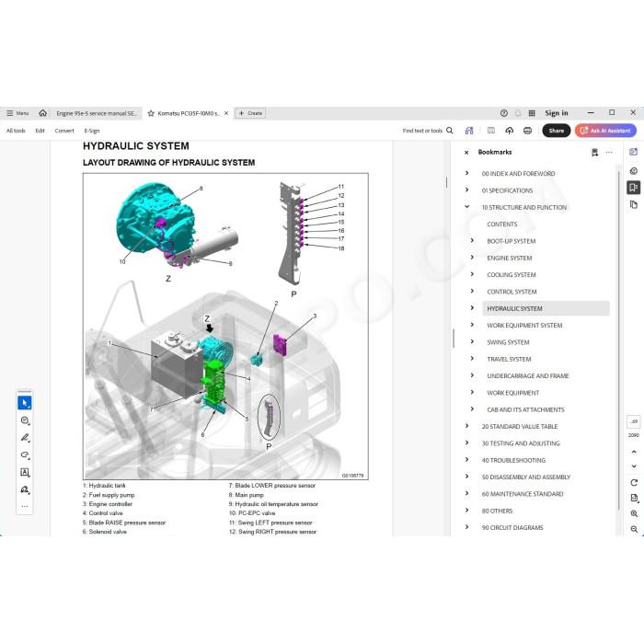Expand the BOOT-UP SYSTEM bookmark
This screenshot has width=644, height=644.
tap(472, 241)
